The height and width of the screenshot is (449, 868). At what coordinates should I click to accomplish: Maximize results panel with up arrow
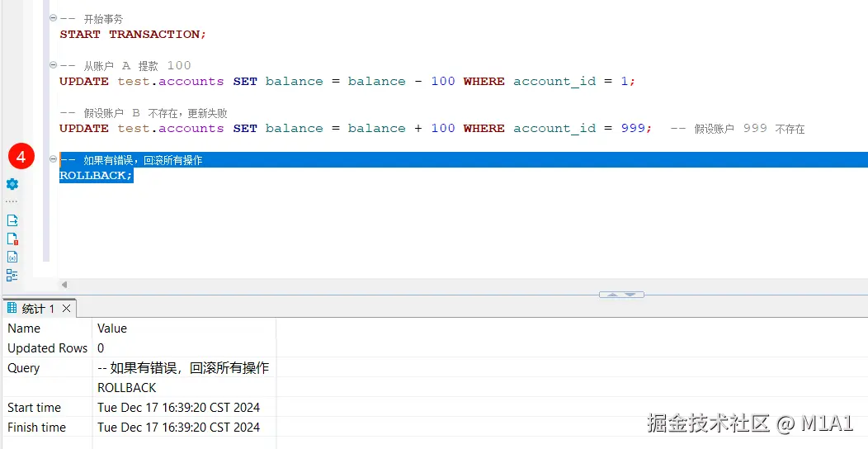pos(612,295)
